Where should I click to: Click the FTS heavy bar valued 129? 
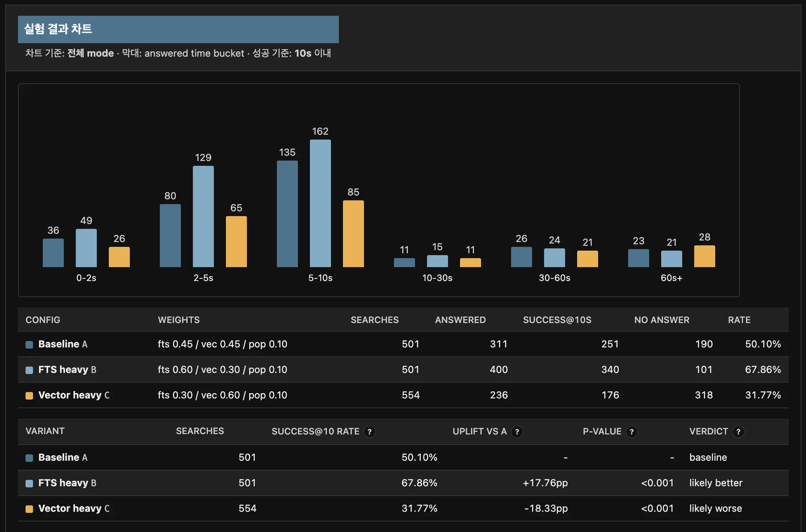203,216
